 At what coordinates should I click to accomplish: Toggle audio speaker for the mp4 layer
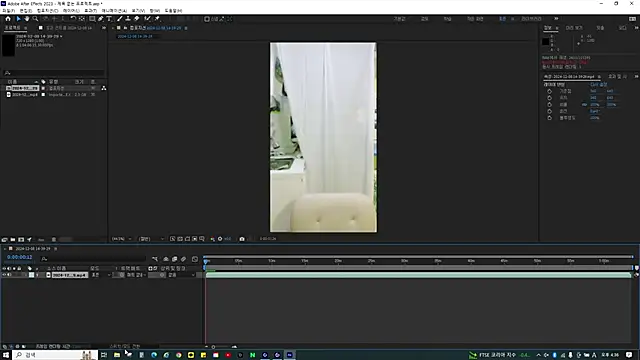click(9, 275)
